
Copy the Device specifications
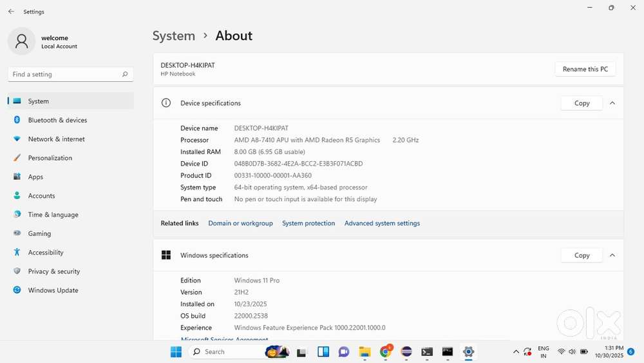click(x=582, y=103)
